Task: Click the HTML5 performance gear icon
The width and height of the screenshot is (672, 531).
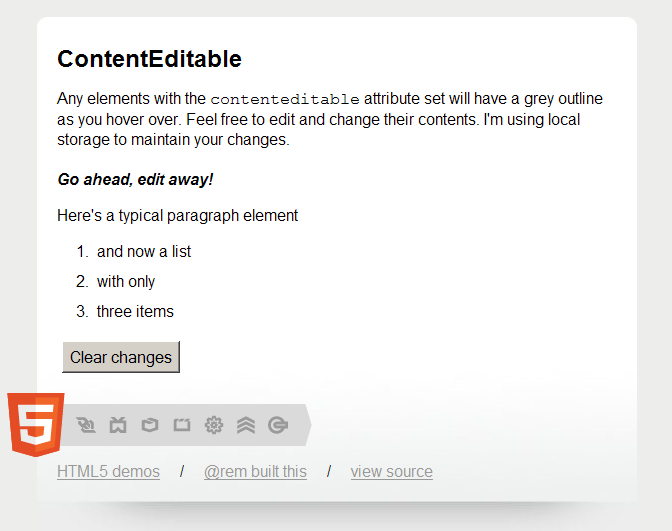Action: click(x=213, y=425)
